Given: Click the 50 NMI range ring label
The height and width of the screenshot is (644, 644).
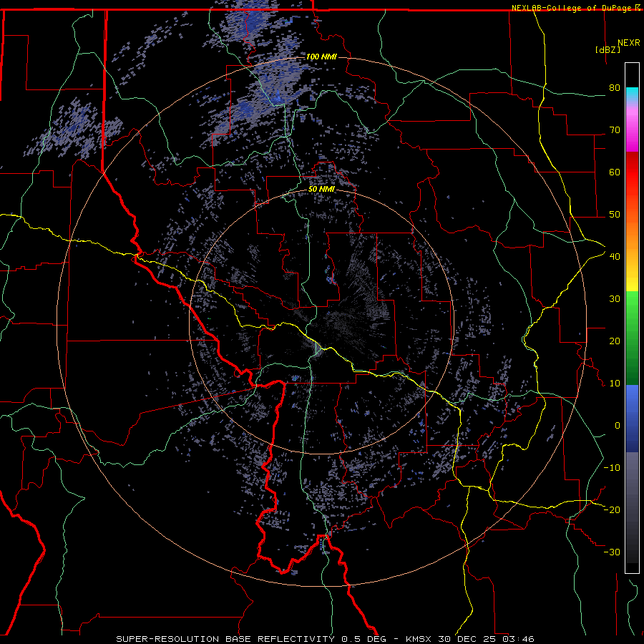Looking at the screenshot, I should coord(321,189).
